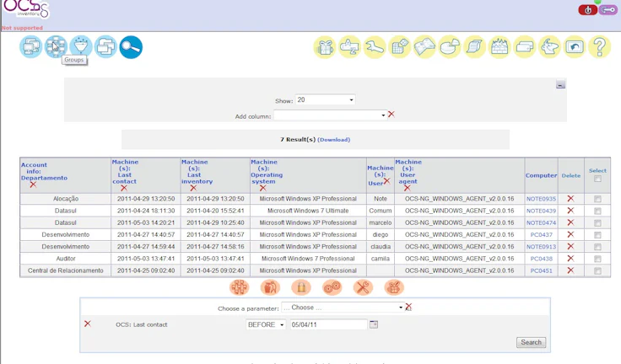Sort by User agent column header
The image size is (621, 364).
click(x=408, y=172)
